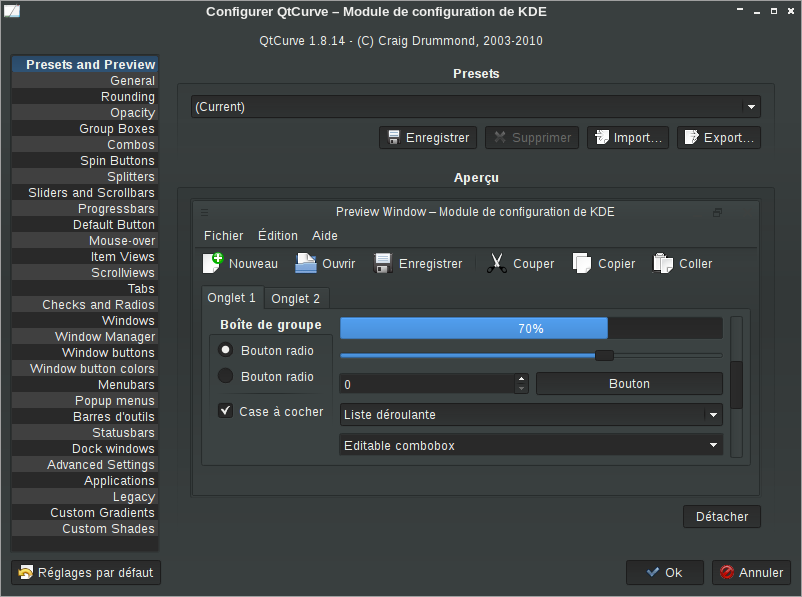802x597 pixels.
Task: Open the Édition menu
Action: [278, 236]
